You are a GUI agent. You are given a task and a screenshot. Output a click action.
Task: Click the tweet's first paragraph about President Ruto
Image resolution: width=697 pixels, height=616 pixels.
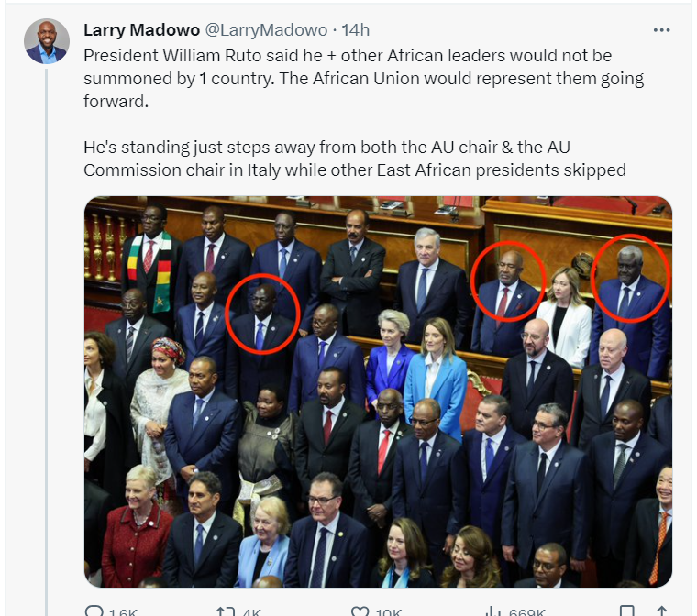tap(363, 79)
